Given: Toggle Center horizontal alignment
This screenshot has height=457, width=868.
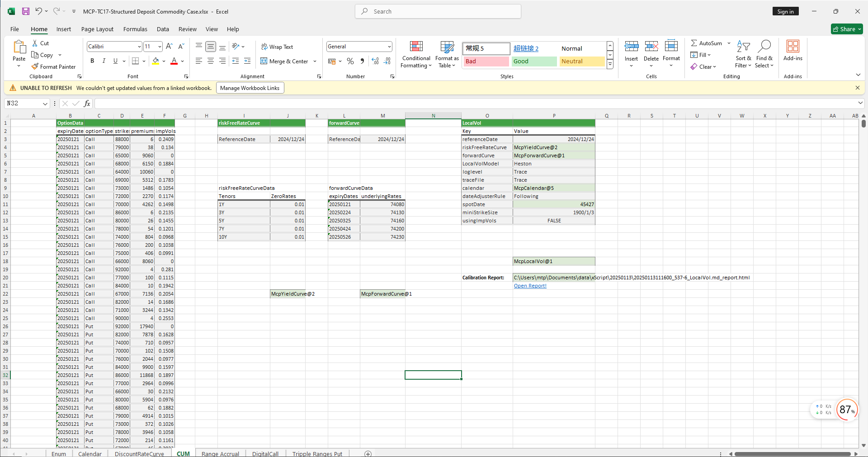Looking at the screenshot, I should [x=211, y=61].
